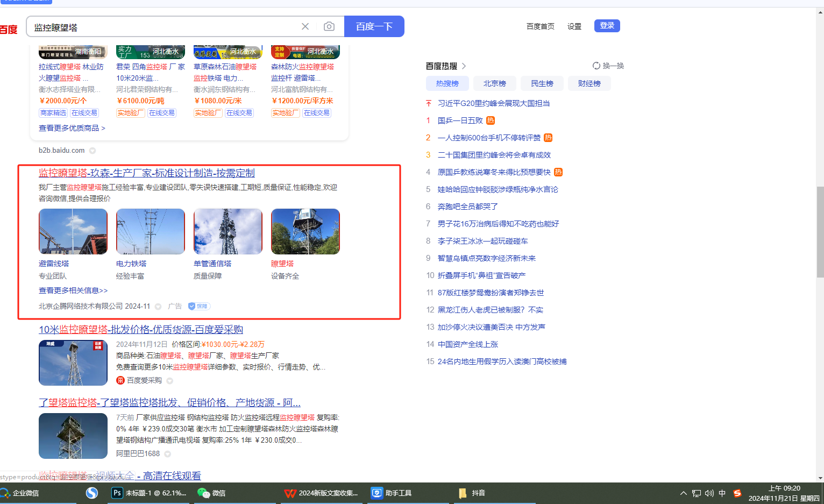Open the 森林防火监控瞭望塔 product link
The width and height of the screenshot is (824, 504).
point(303,72)
